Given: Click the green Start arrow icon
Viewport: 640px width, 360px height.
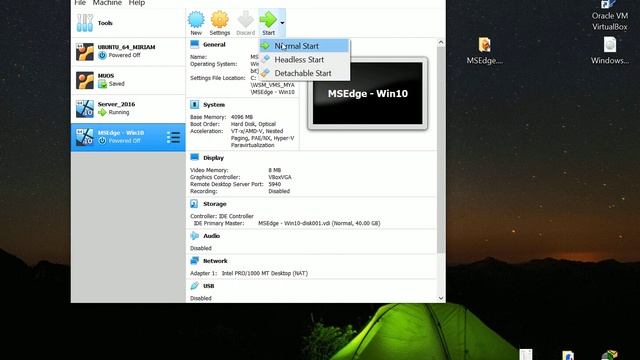Looking at the screenshot, I should (x=268, y=20).
